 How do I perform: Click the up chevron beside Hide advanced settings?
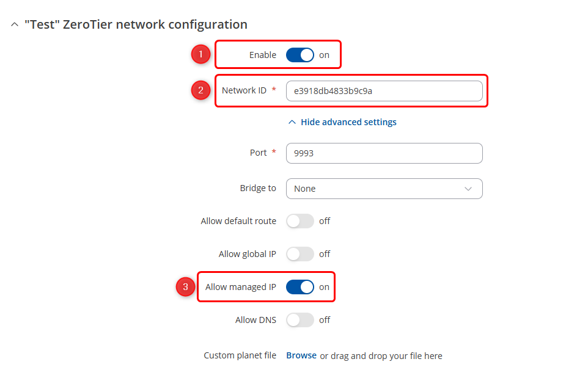pos(292,122)
